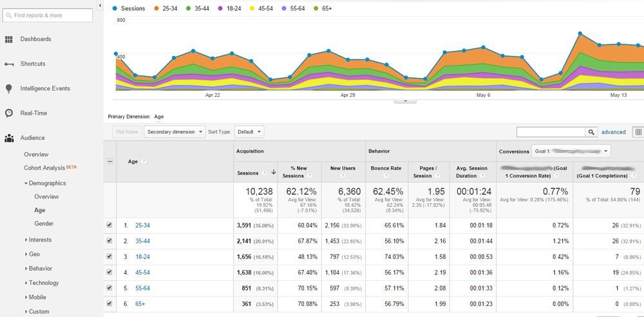The width and height of the screenshot is (644, 317).
Task: Open the Sort Type Default dropdown
Action: tap(249, 132)
